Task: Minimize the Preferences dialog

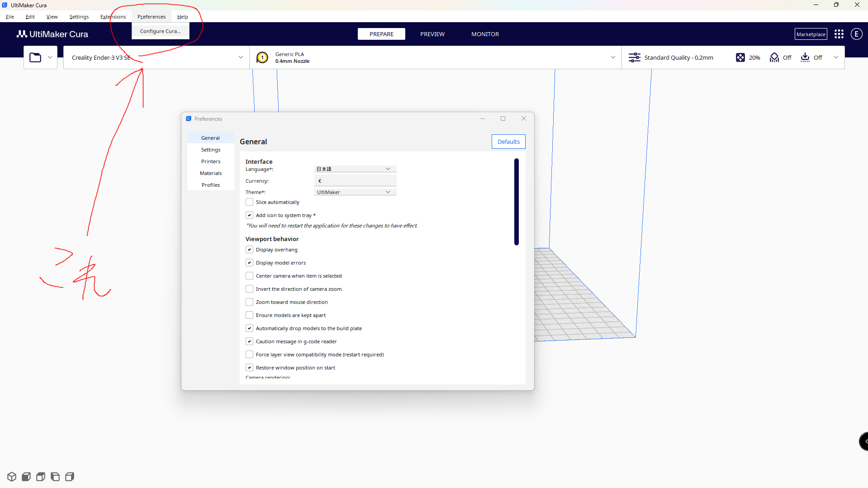Action: click(483, 118)
